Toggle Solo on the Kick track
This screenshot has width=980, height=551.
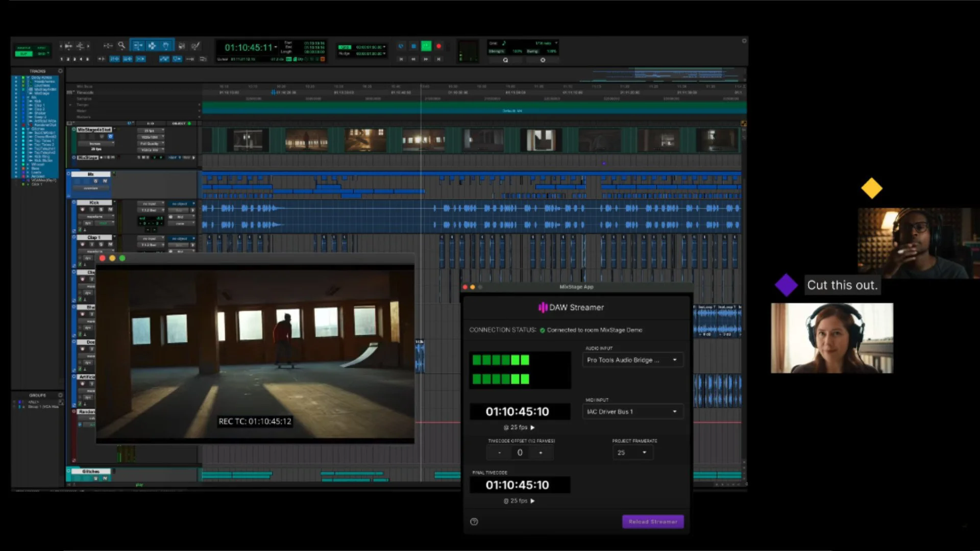point(101,209)
